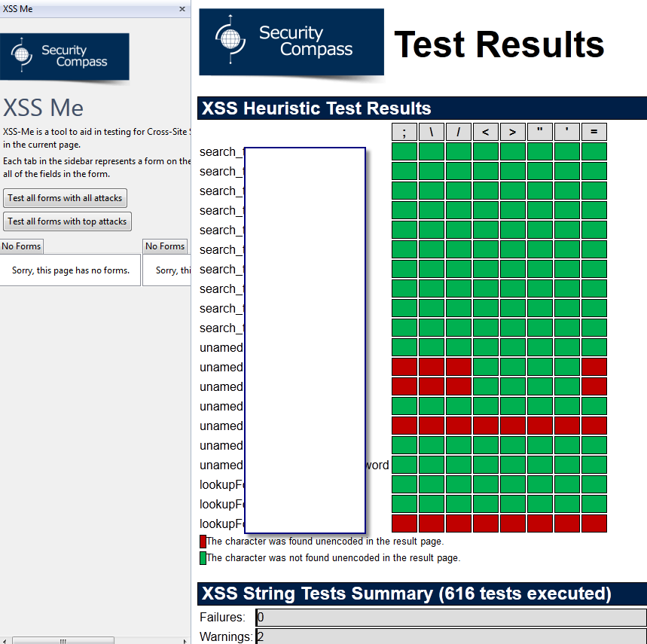The height and width of the screenshot is (644, 647).
Task: Click the equals sign column header
Action: (x=594, y=132)
